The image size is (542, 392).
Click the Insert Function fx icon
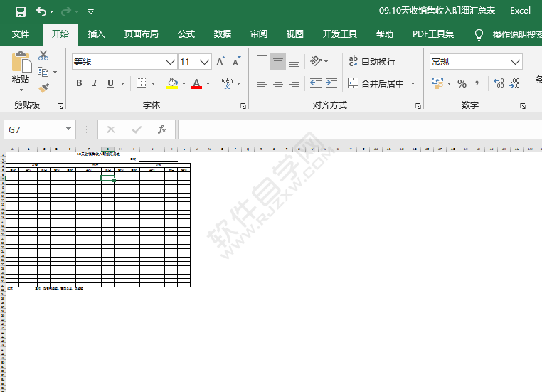coord(162,129)
